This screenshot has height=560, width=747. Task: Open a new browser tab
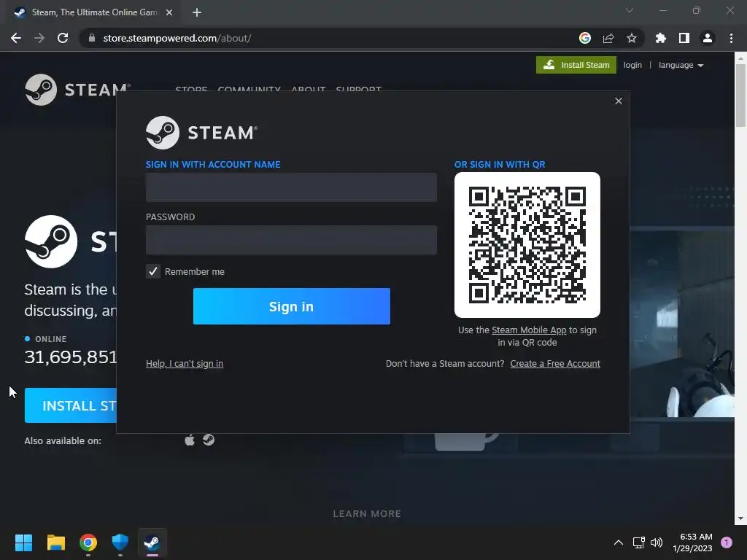[197, 12]
